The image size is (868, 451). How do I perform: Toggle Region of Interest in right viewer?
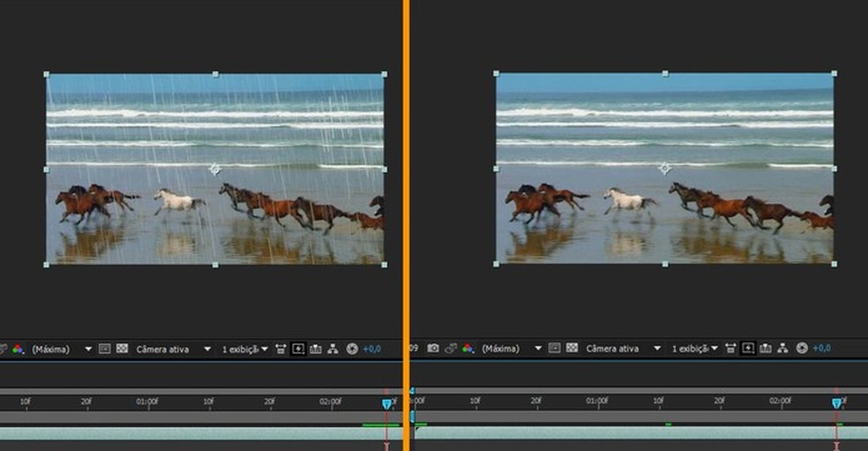(x=554, y=349)
